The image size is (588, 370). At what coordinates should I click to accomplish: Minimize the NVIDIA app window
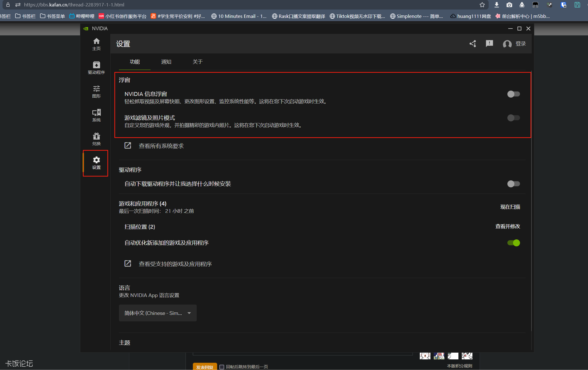[x=510, y=29]
